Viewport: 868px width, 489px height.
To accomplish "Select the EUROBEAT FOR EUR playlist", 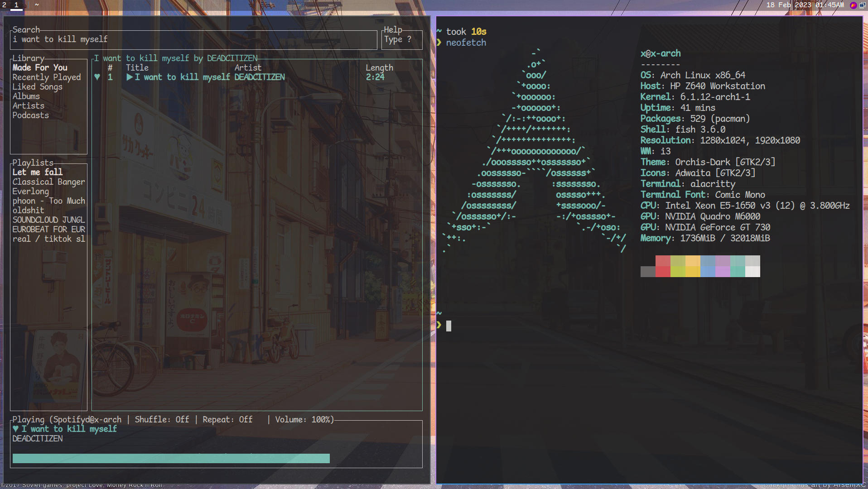I will coord(48,229).
